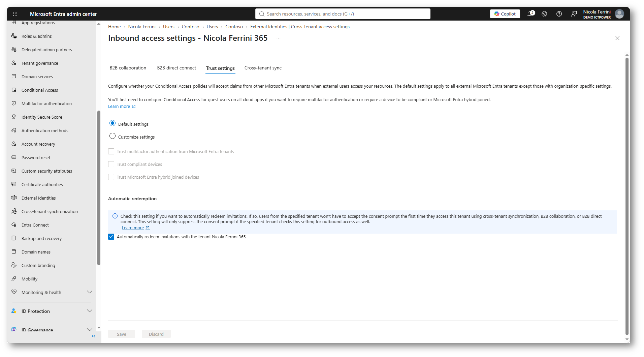
Task: Check Trust Microsoft Entra hybrid joined devices
Action: click(111, 177)
